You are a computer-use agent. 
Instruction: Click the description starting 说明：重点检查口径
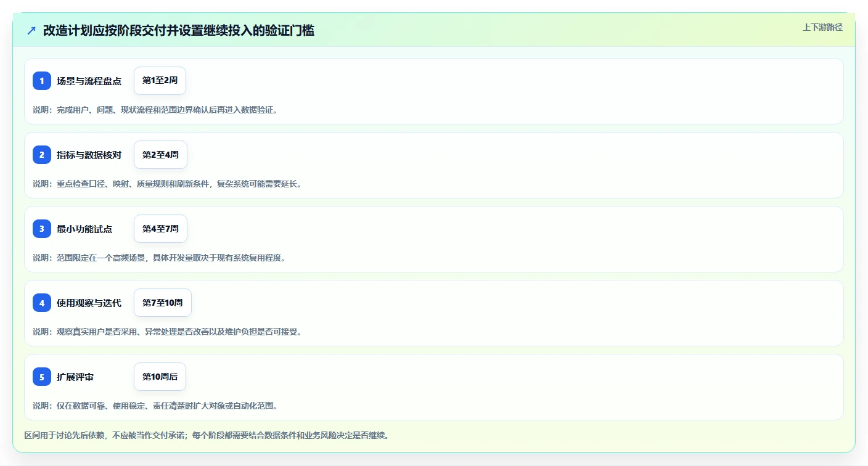pos(168,184)
